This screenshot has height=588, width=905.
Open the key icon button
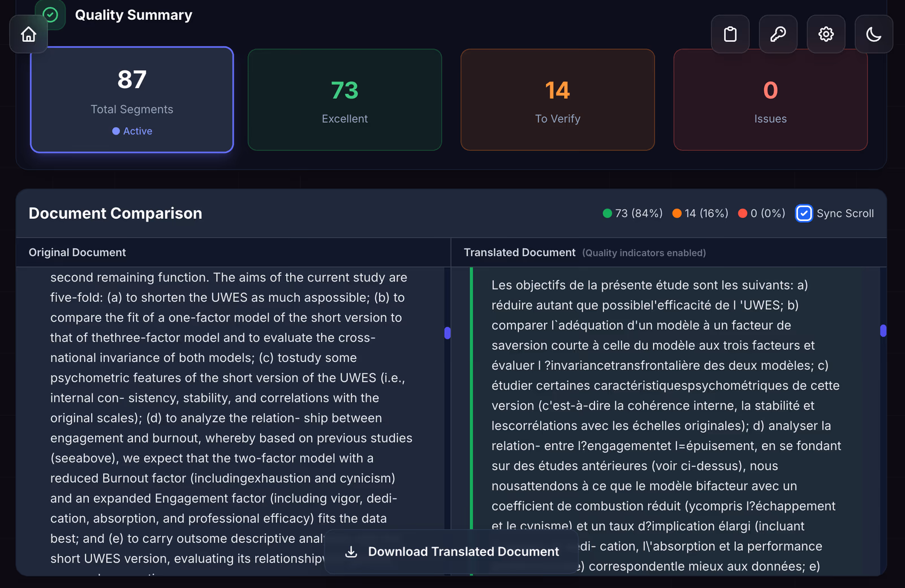point(778,34)
